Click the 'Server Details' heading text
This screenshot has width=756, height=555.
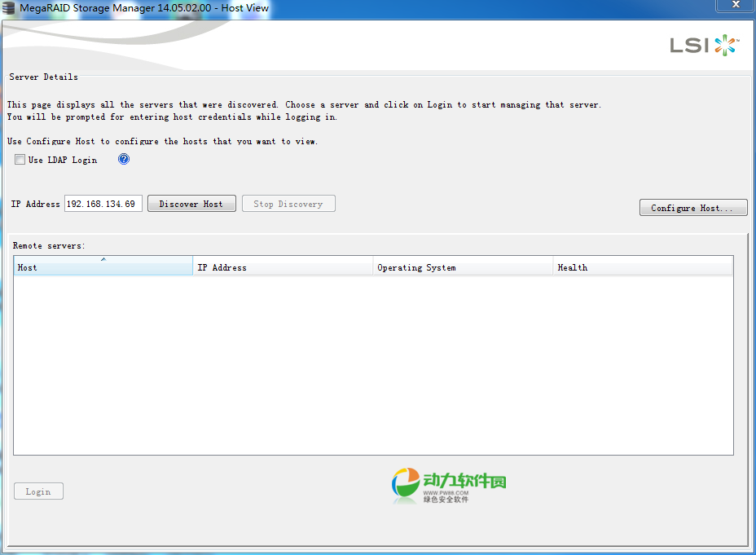[43, 77]
